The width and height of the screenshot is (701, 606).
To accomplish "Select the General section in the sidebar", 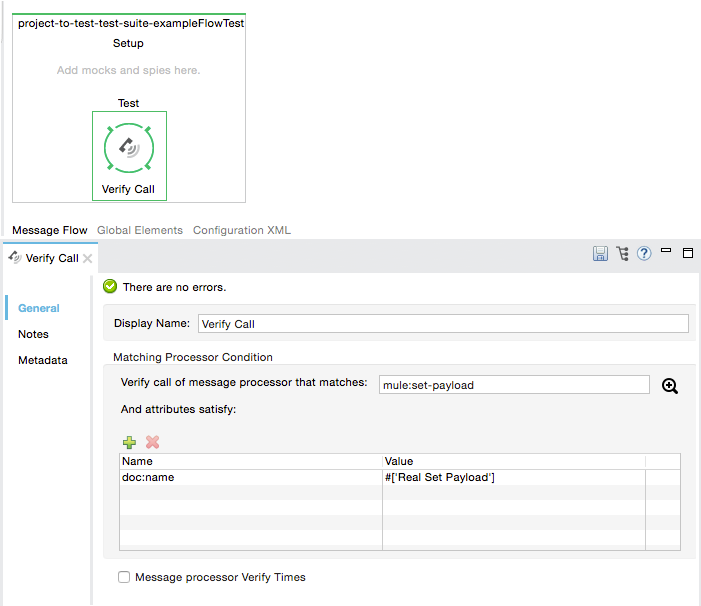I will (x=39, y=308).
